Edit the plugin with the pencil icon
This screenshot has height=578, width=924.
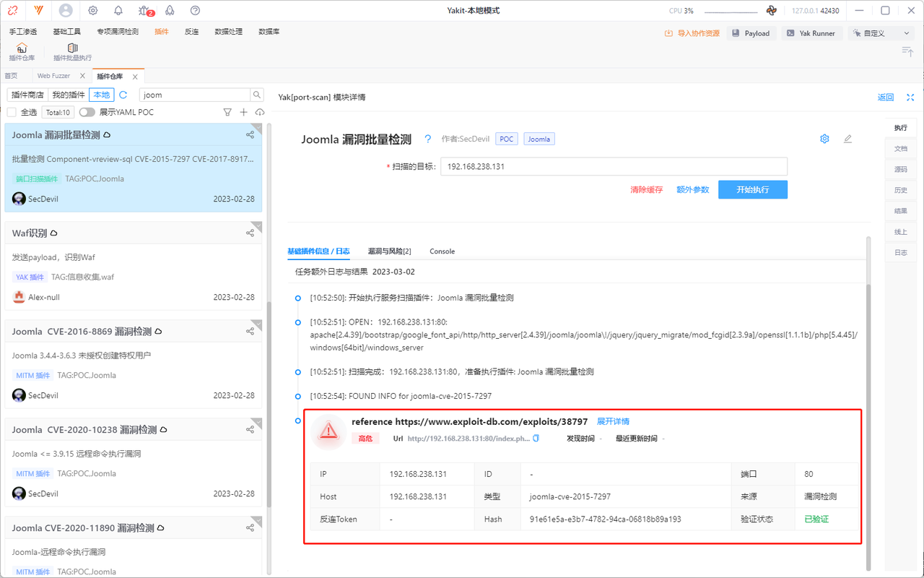point(847,139)
